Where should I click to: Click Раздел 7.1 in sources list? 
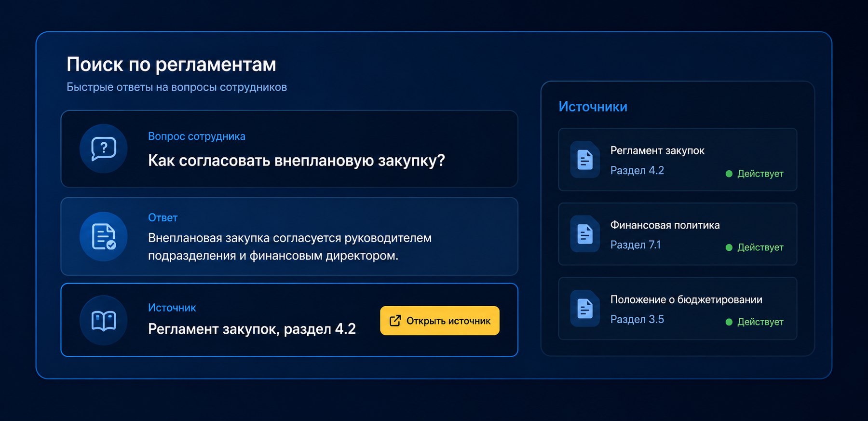(636, 244)
